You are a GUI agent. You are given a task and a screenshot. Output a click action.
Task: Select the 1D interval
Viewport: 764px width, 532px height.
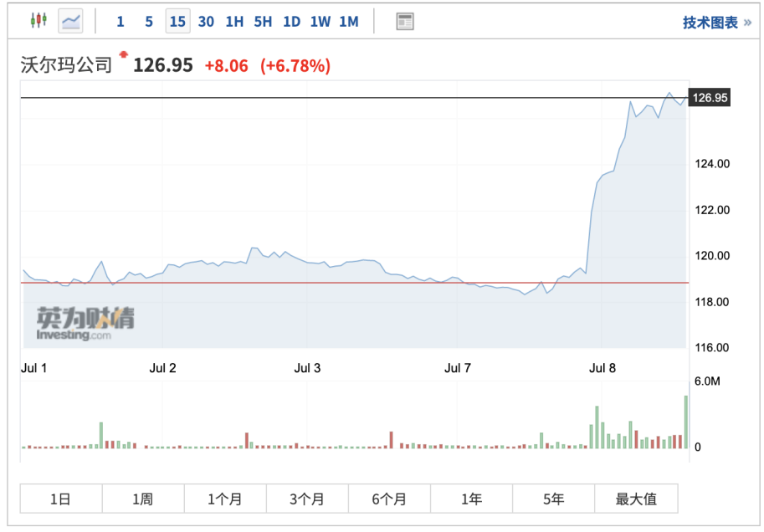(291, 22)
